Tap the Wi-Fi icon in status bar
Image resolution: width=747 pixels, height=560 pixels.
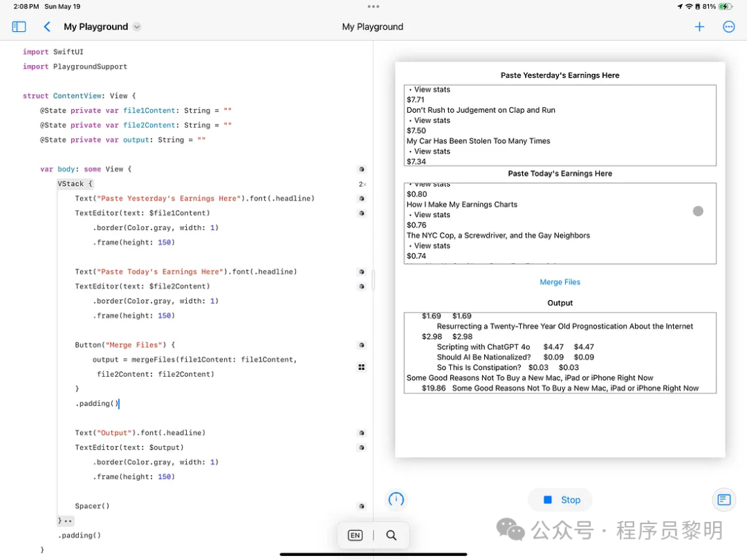pyautogui.click(x=689, y=7)
